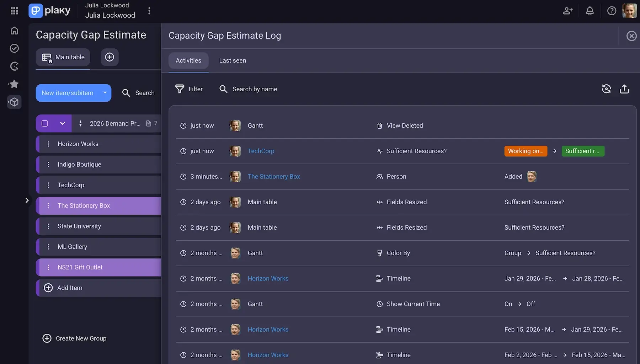Open workspace options three-dot menu
This screenshot has width=640, height=364.
click(x=149, y=11)
